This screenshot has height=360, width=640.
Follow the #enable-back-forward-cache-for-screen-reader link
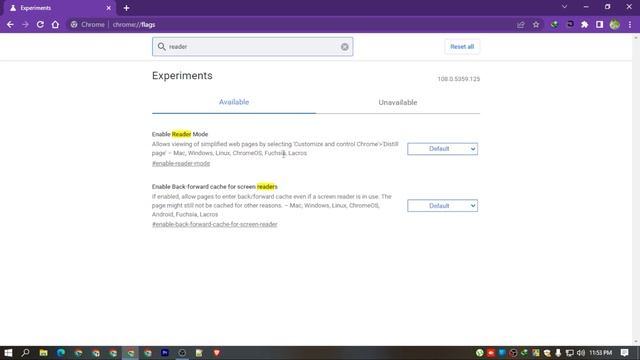pyautogui.click(x=215, y=224)
